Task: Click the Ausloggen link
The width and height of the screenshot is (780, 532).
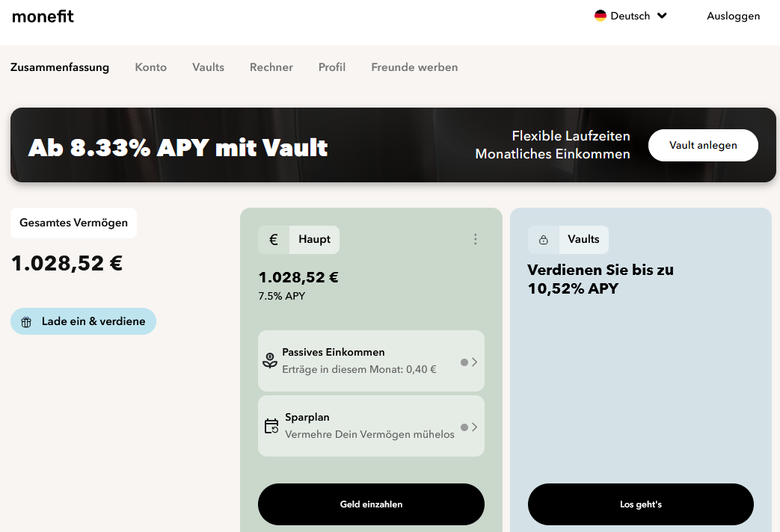Action: [733, 16]
